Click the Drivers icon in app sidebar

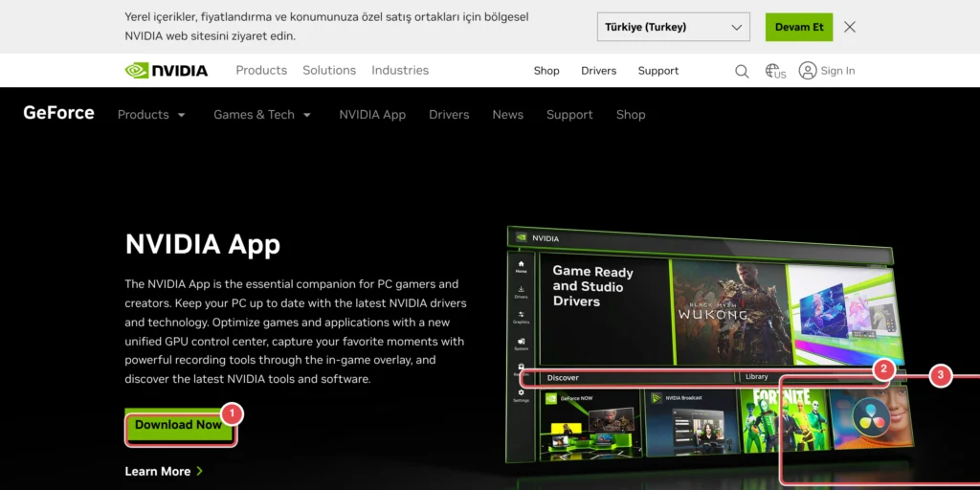521,293
